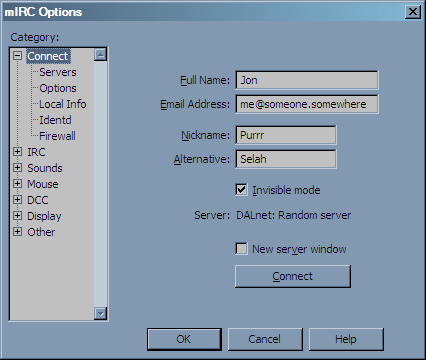Enable the New server window checkbox

coord(241,249)
